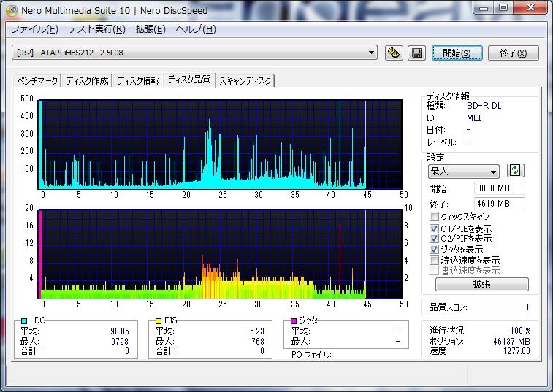Screen dimensions: 553x392
Task: Click the 開始(S) start button
Action: point(457,53)
